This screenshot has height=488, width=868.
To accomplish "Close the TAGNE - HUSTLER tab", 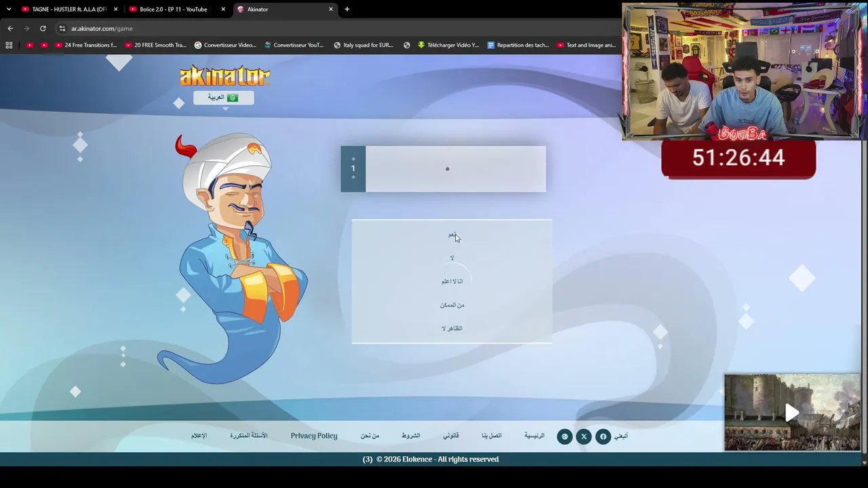I will (x=115, y=9).
